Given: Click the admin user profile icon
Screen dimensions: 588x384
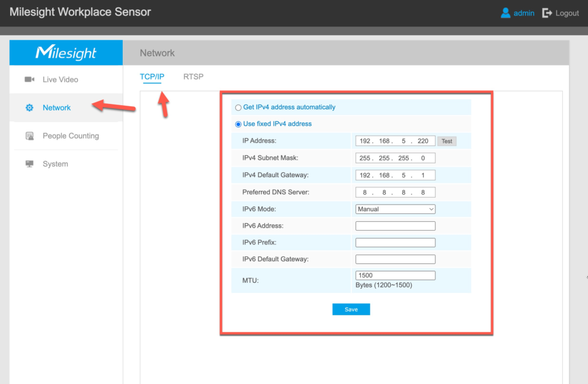Looking at the screenshot, I should click(505, 13).
